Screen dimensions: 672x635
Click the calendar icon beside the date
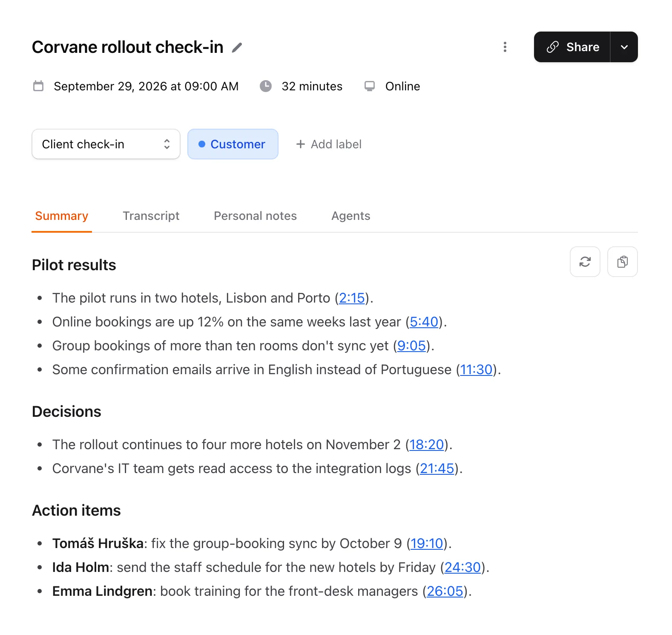coord(38,86)
